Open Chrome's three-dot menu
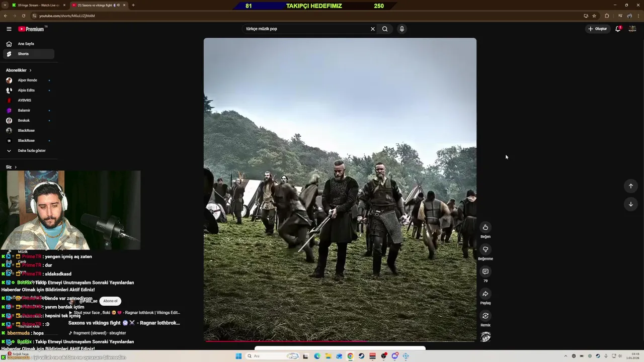644x362 pixels. [x=638, y=16]
